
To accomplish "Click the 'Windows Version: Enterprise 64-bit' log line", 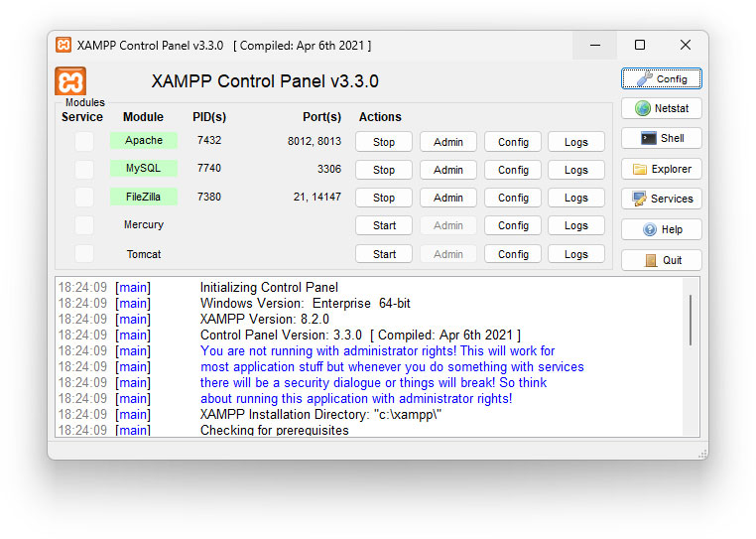I will 306,304.
